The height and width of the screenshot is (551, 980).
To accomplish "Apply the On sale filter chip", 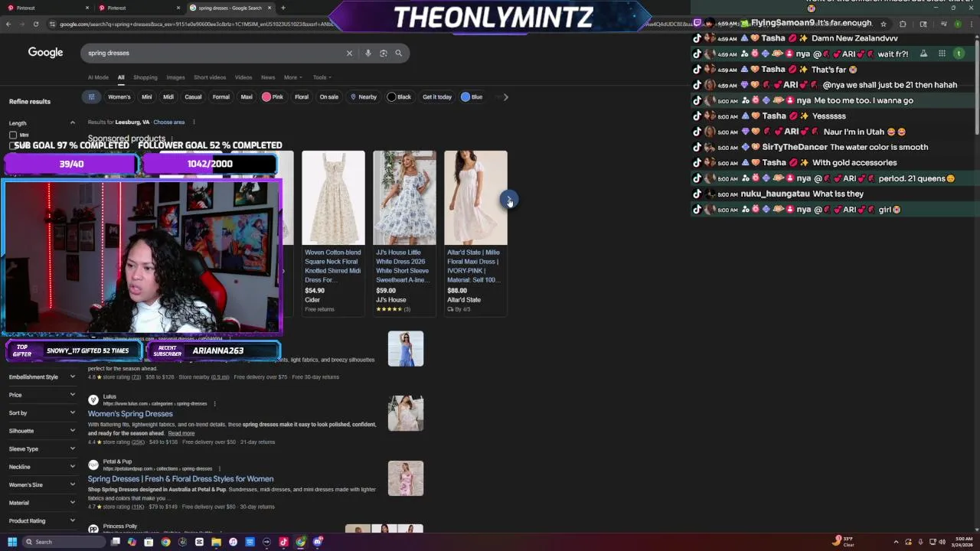I will (329, 97).
